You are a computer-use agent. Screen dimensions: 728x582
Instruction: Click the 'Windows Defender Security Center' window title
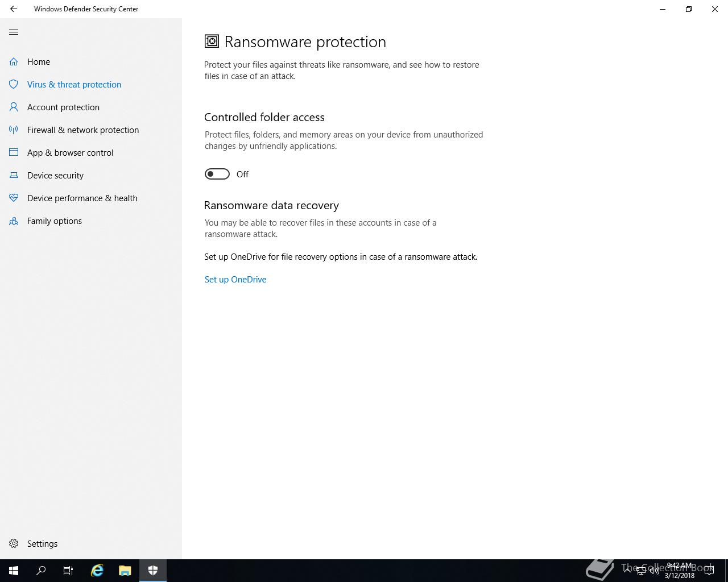(86, 9)
